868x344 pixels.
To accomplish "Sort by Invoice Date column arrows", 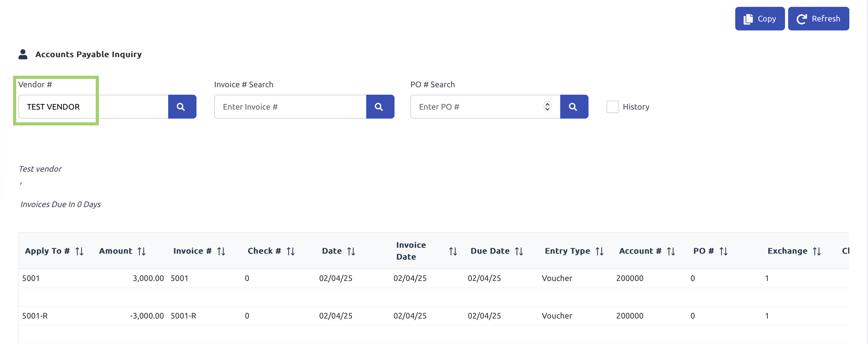I will click(453, 251).
